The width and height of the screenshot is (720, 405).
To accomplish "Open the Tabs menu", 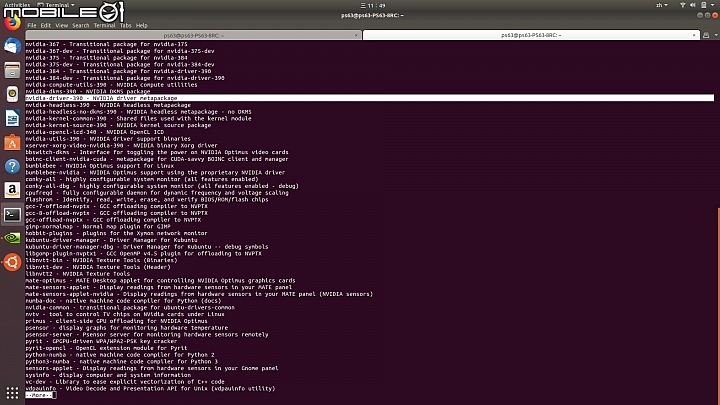I will 125,26.
